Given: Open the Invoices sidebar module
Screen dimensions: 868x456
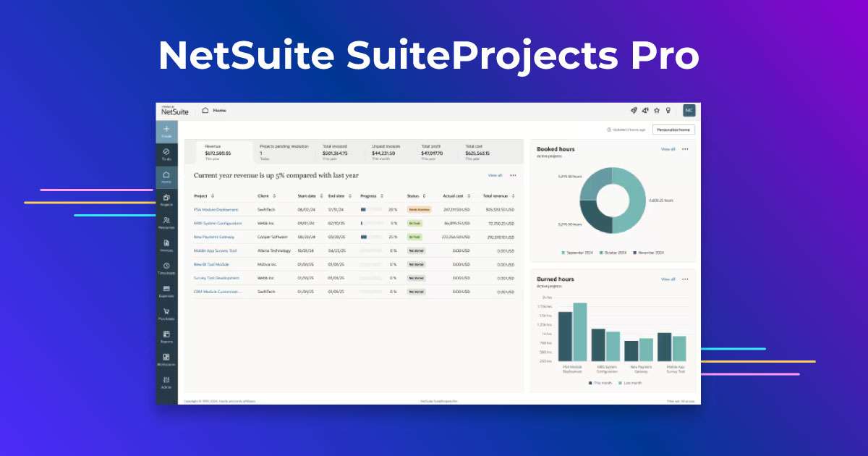Looking at the screenshot, I should pyautogui.click(x=166, y=245).
